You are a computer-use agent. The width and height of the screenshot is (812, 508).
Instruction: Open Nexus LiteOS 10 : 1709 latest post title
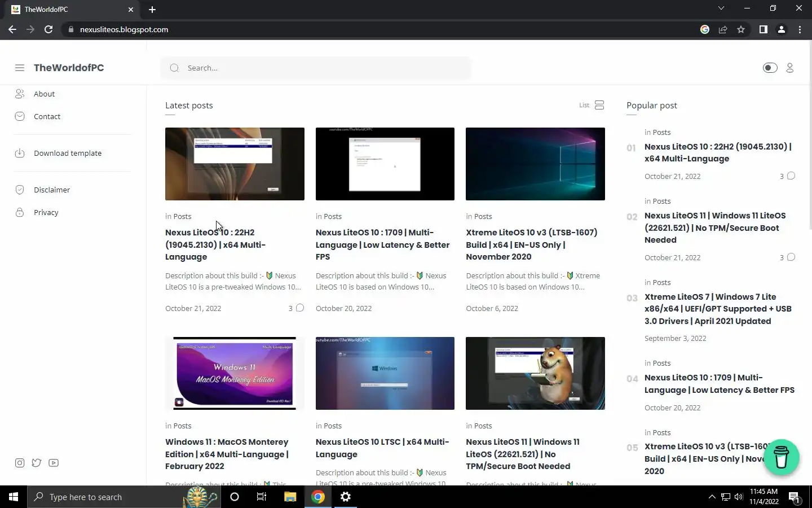(383, 244)
